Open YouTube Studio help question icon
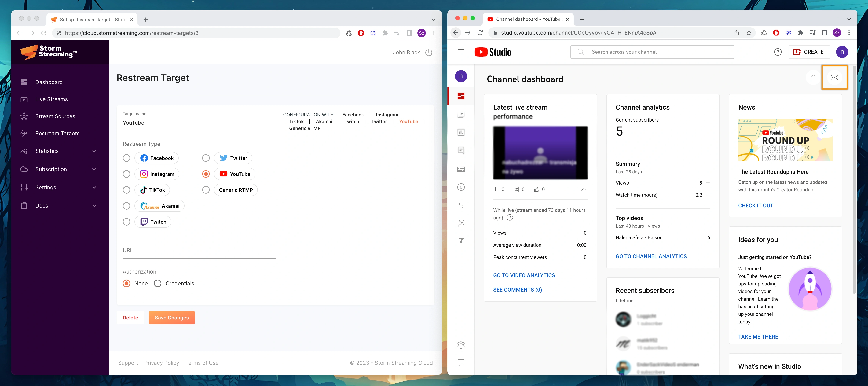The height and width of the screenshot is (386, 868). (778, 52)
